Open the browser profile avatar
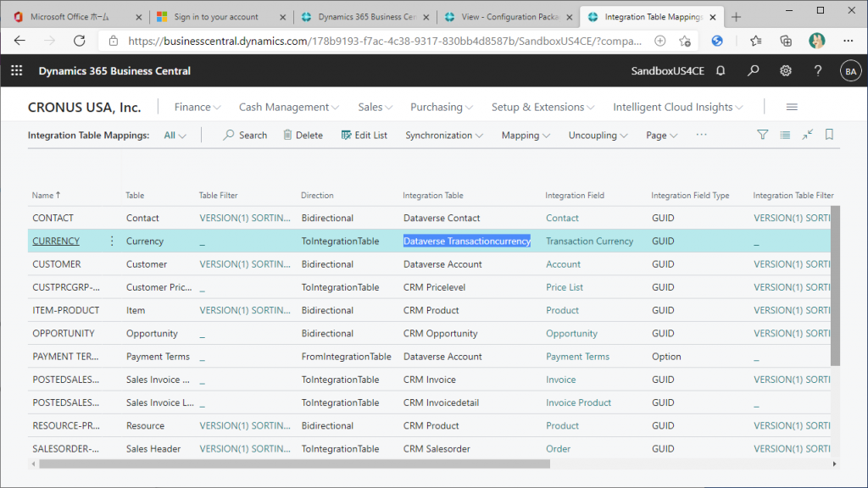Screen dimensions: 868x488 tap(816, 41)
